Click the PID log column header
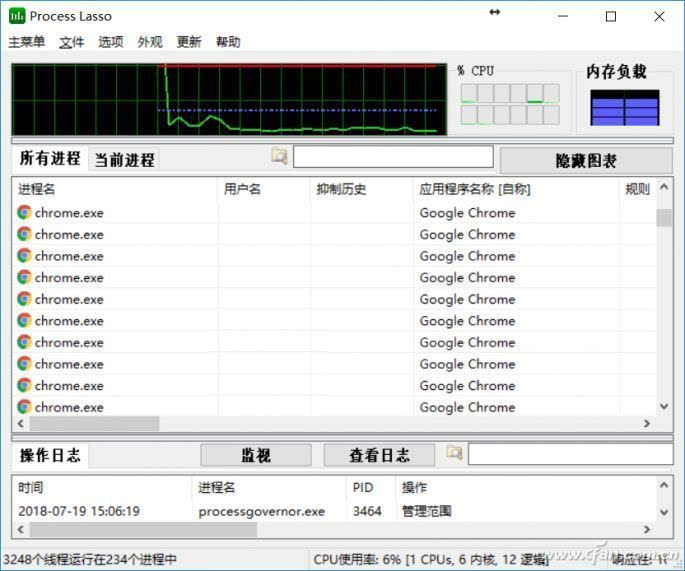This screenshot has width=685, height=571. [371, 488]
